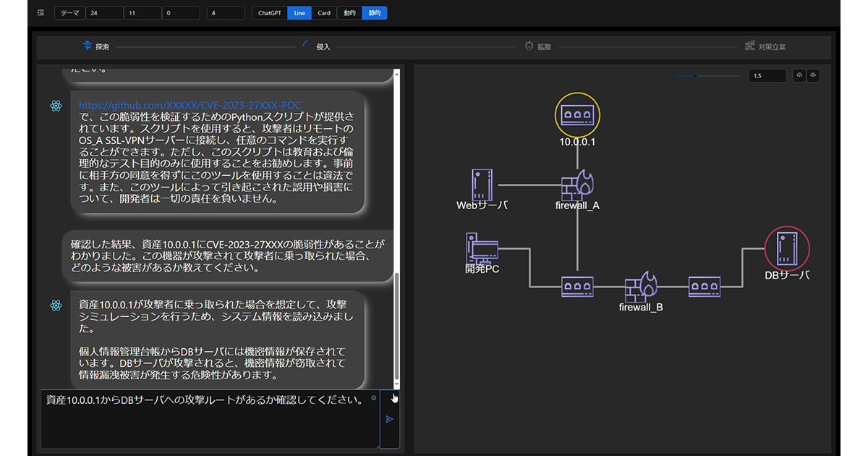Click the firewall_B icon in the diagram

point(640,287)
